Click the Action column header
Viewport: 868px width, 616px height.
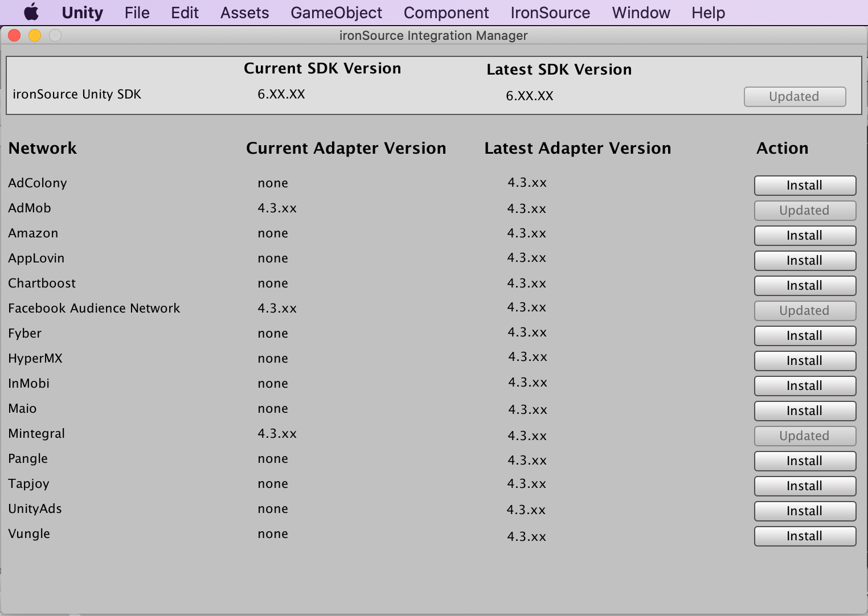783,149
